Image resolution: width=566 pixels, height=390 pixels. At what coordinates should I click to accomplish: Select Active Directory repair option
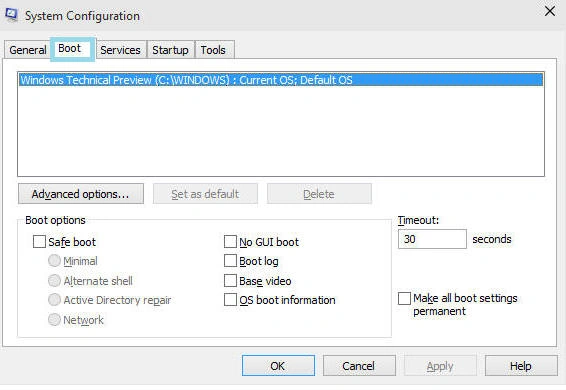pyautogui.click(x=54, y=300)
